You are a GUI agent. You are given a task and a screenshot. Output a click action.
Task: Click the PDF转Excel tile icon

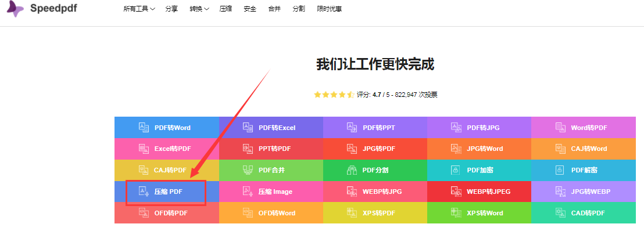point(248,127)
